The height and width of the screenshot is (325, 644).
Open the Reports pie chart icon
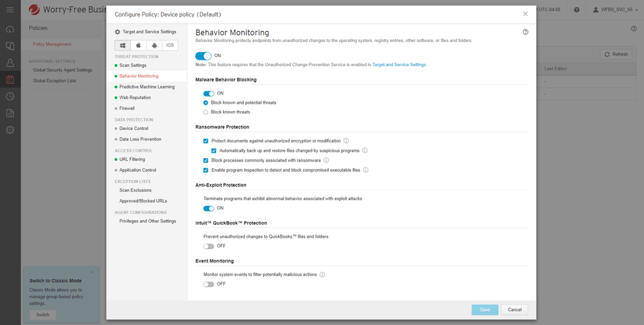tap(11, 97)
